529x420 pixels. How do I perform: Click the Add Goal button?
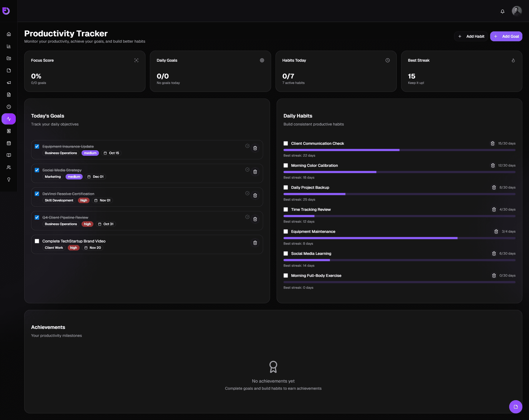pos(506,36)
